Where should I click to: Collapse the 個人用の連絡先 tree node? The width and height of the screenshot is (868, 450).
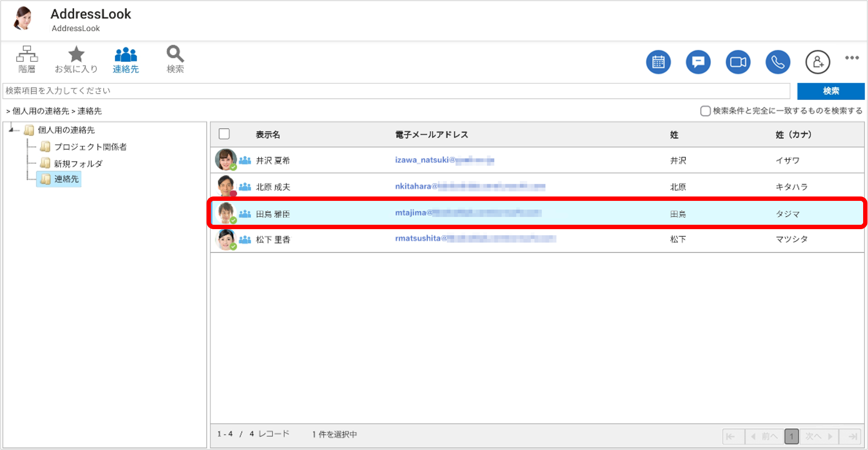click(11, 130)
